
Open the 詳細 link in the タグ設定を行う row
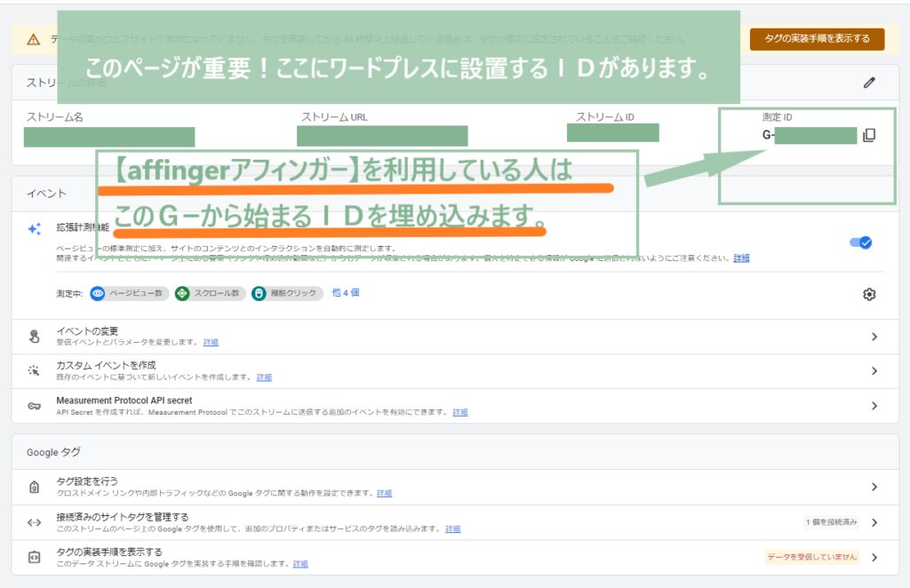[384, 493]
